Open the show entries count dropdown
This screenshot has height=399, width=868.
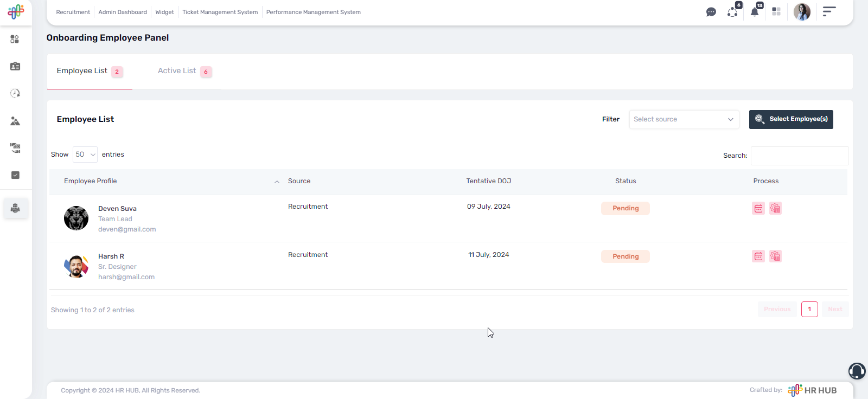(85, 155)
